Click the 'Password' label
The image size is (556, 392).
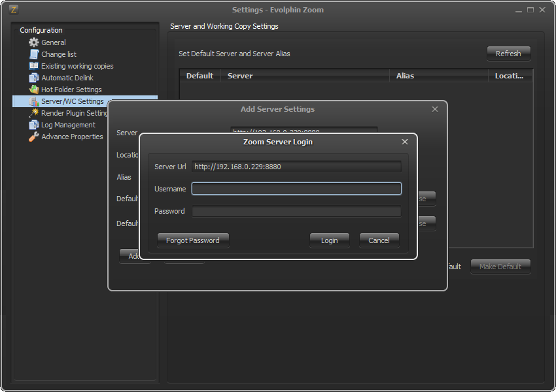pos(169,212)
